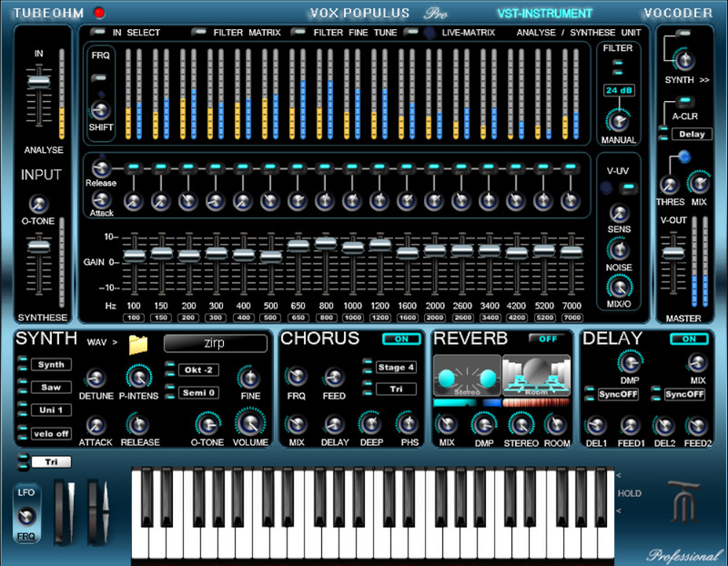Open the velo off selector
Image resolution: width=728 pixels, height=566 pixels.
click(x=51, y=434)
